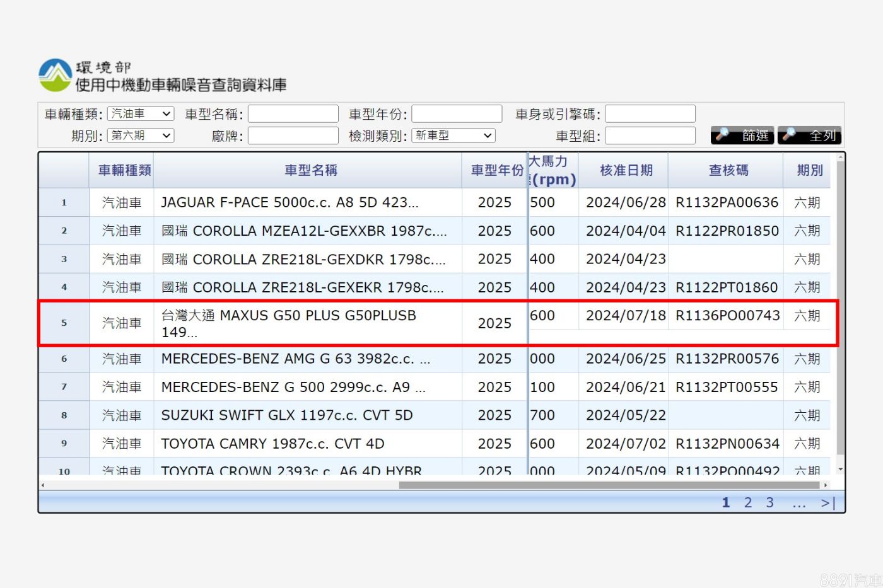The image size is (883, 588).
Task: Click the 環境部 logo icon
Action: (x=55, y=75)
